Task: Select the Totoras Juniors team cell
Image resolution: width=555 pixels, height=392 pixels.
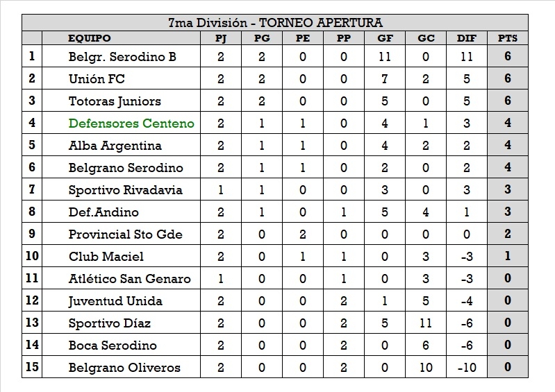Action: [x=115, y=101]
